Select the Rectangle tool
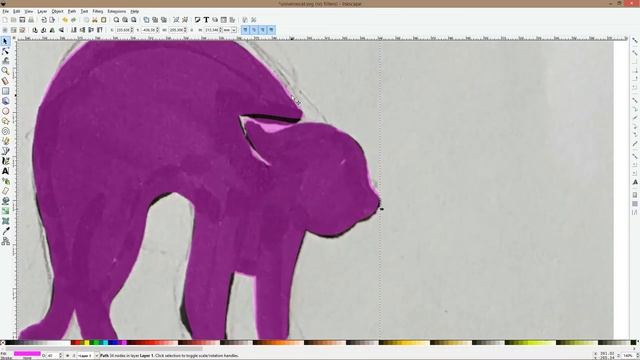Screen dimensions: 640x360 tap(5, 91)
